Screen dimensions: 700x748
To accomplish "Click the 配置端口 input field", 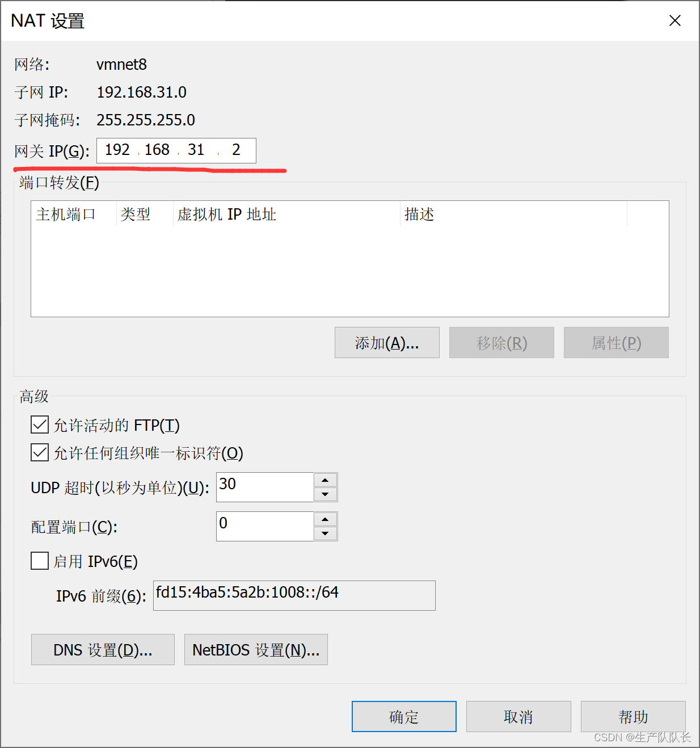I will click(265, 526).
